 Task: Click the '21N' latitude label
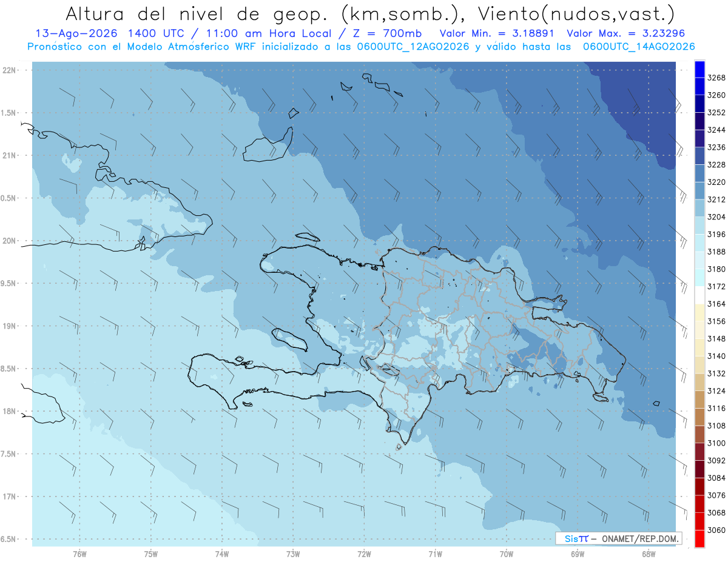(9, 155)
